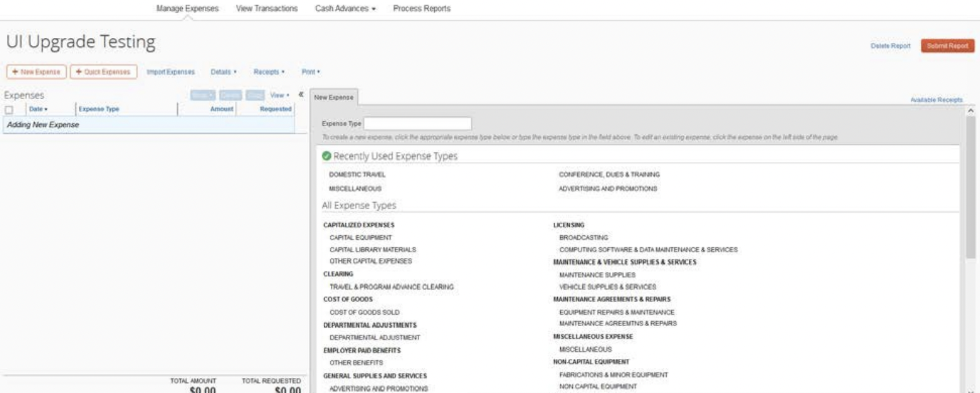The width and height of the screenshot is (980, 393).
Task: Open the Details dropdown menu
Action: [223, 72]
